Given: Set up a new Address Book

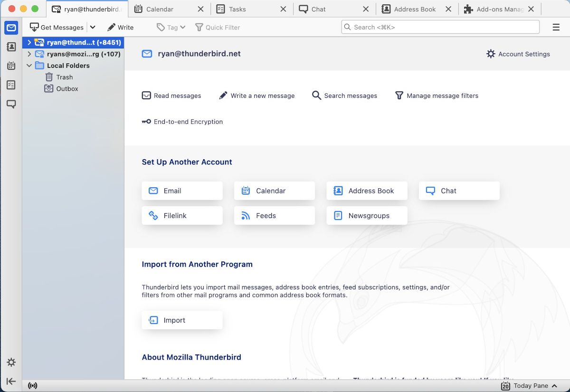Looking at the screenshot, I should (x=367, y=191).
